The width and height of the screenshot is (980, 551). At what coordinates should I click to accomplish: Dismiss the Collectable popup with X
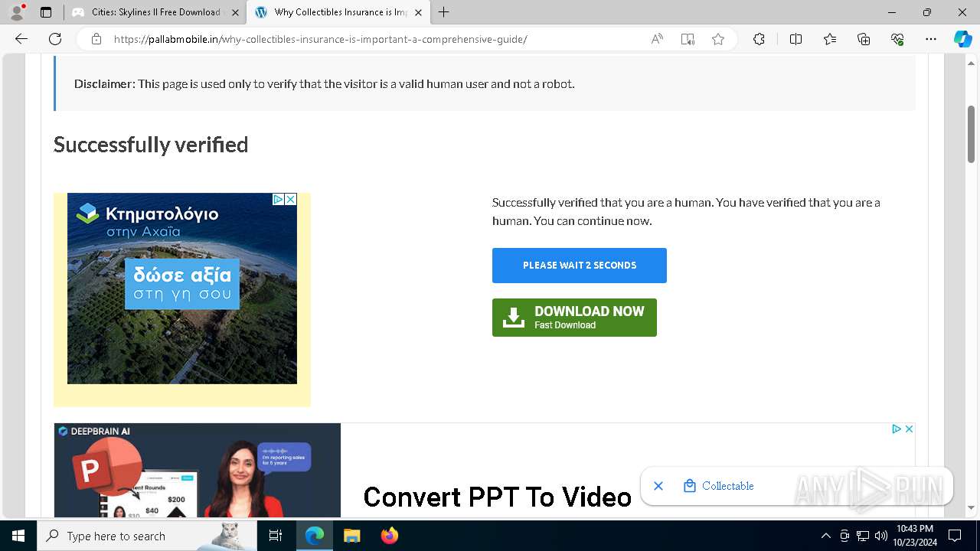pyautogui.click(x=658, y=486)
